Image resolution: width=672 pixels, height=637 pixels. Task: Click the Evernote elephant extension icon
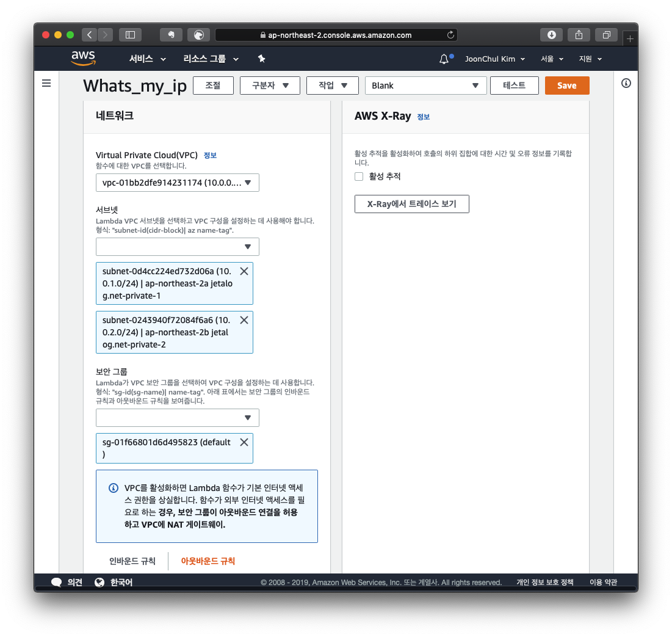[x=171, y=35]
